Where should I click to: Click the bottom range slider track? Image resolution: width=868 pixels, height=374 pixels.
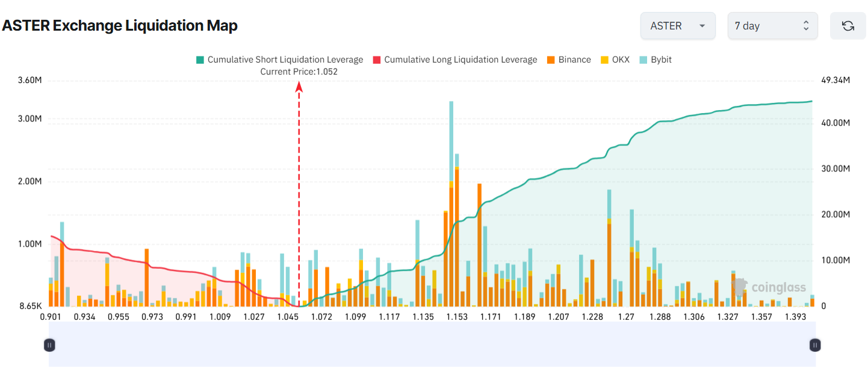[x=432, y=345]
